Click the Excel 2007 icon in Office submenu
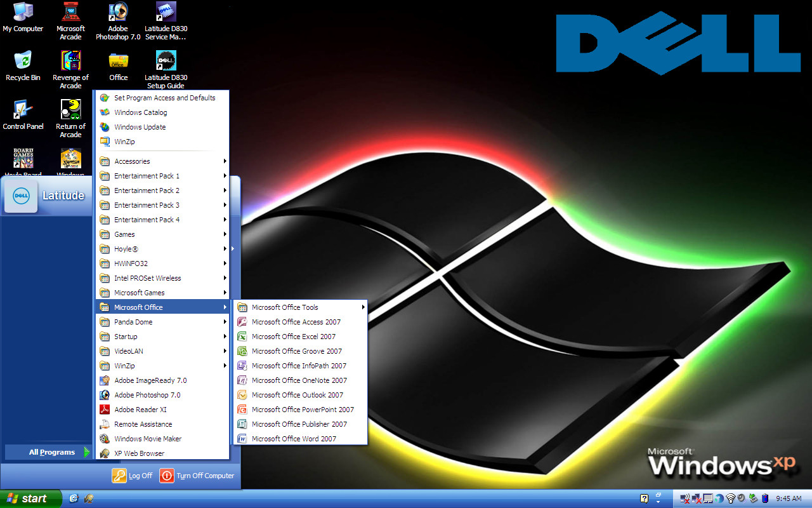The width and height of the screenshot is (812, 508). (x=242, y=337)
